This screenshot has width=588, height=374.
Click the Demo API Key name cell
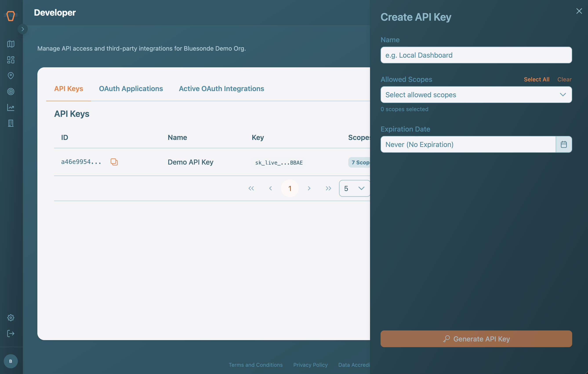[x=191, y=162]
